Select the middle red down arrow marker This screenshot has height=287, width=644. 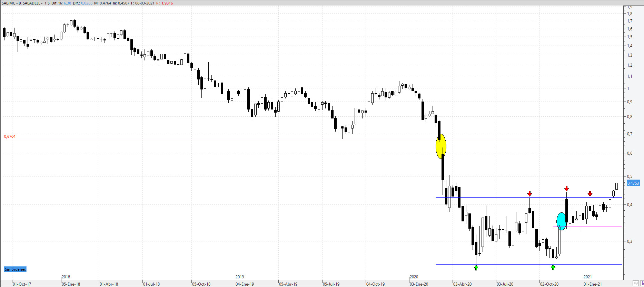point(566,189)
